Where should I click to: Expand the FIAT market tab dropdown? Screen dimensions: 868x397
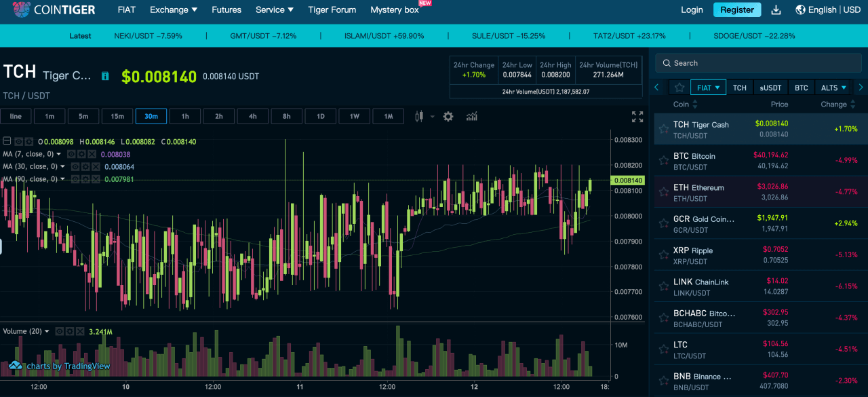pos(717,88)
